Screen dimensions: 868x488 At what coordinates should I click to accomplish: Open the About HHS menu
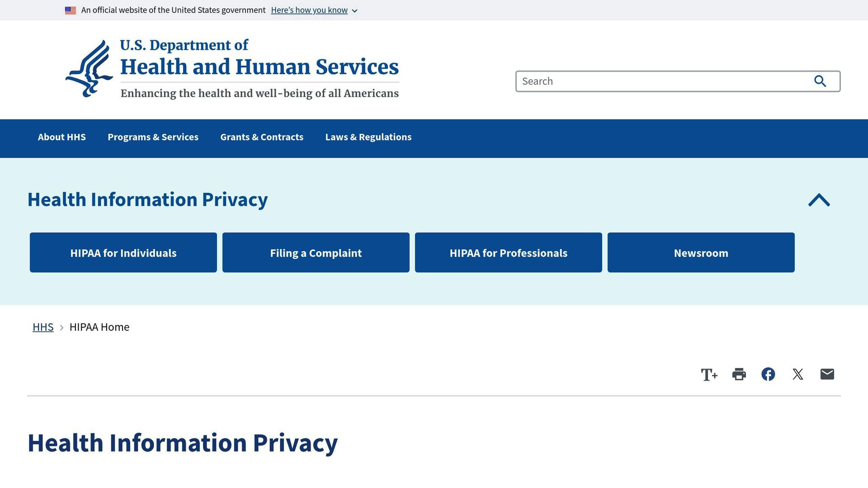click(x=61, y=137)
